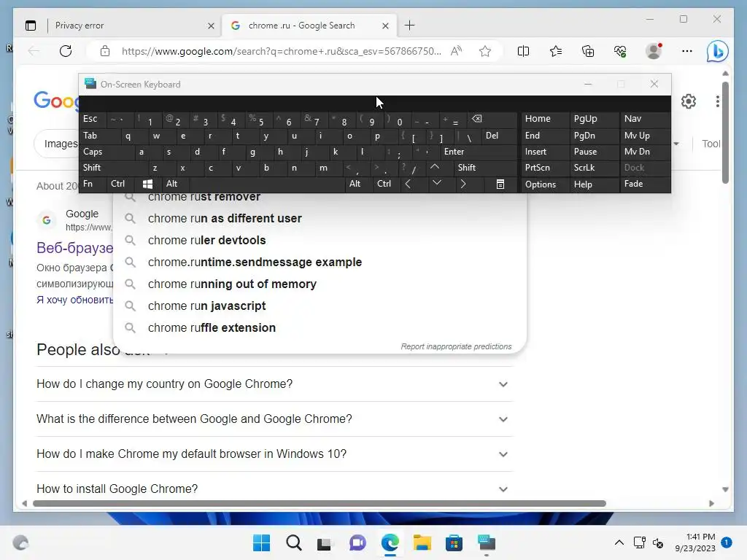Open taskbar Search magnifier
This screenshot has height=560, width=747.
tap(293, 542)
